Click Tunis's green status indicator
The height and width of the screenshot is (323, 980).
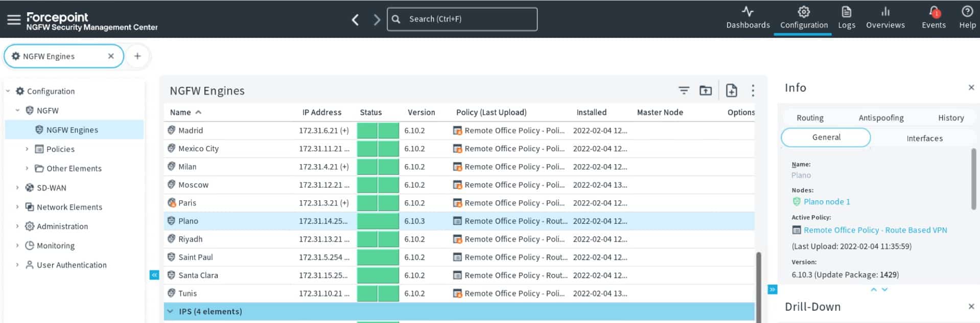(378, 293)
